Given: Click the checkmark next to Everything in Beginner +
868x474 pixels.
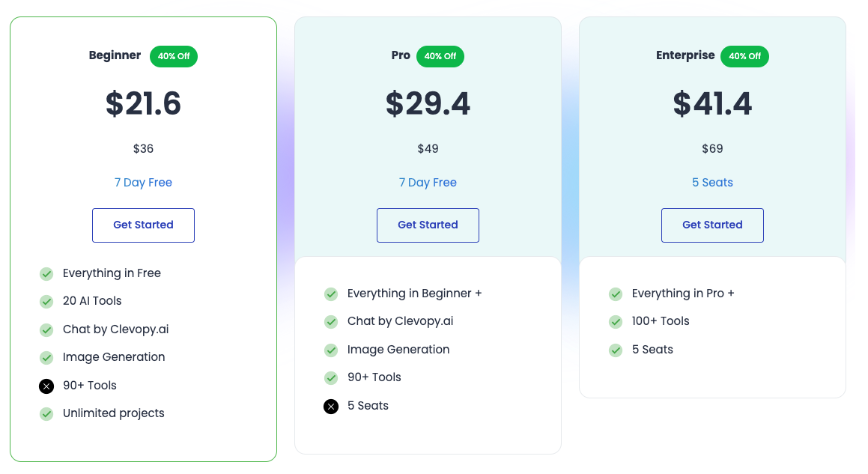Looking at the screenshot, I should click(330, 294).
